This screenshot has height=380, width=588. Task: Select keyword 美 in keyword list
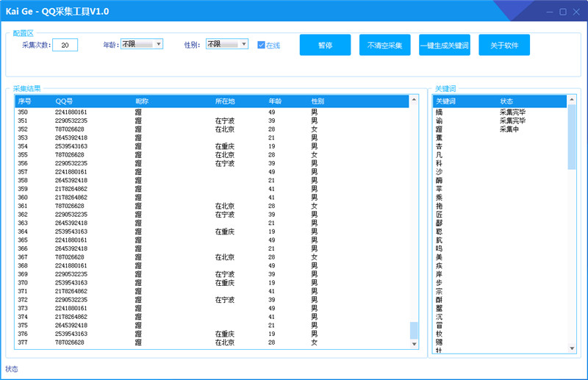point(439,257)
